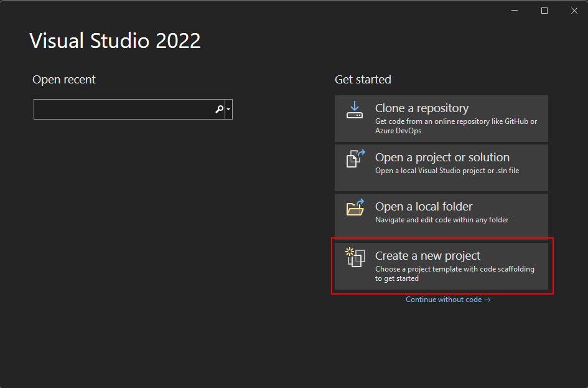The image size is (588, 388).
Task: Close the Visual Studio 2022 start window
Action: 574,11
